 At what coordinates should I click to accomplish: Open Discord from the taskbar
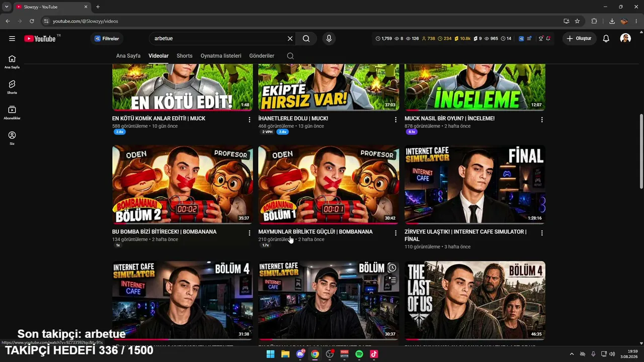pyautogui.click(x=300, y=354)
